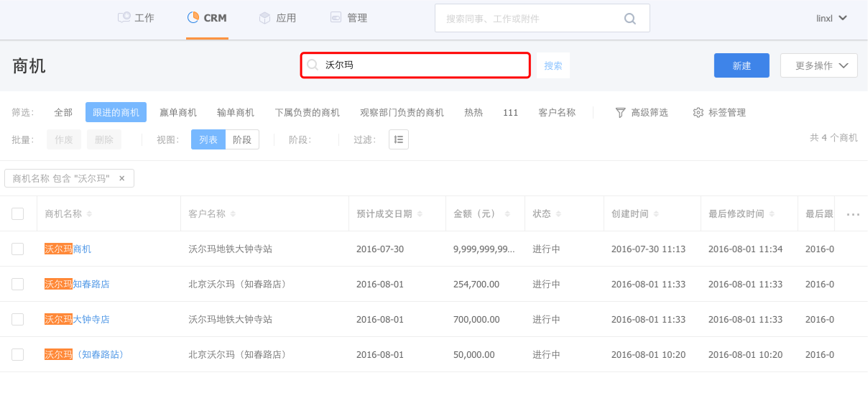Open the table column options ellipsis
Image resolution: width=868 pixels, height=411 pixels.
[x=853, y=214]
